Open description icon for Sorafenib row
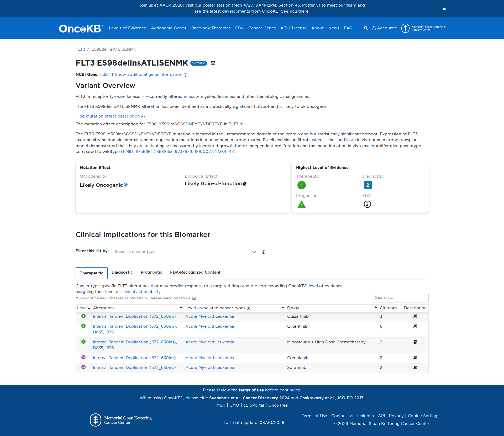Image resolution: width=504 pixels, height=436 pixels. (x=415, y=368)
